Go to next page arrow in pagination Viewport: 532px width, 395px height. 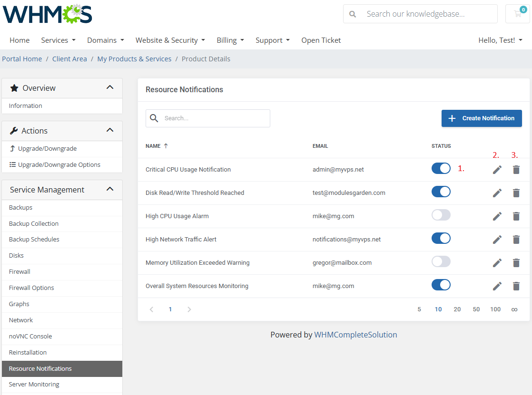(189, 309)
